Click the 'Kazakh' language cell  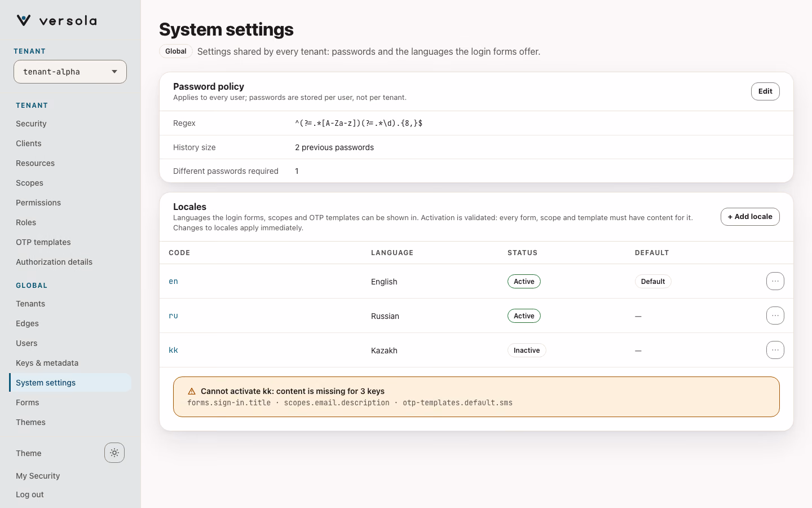click(x=384, y=351)
